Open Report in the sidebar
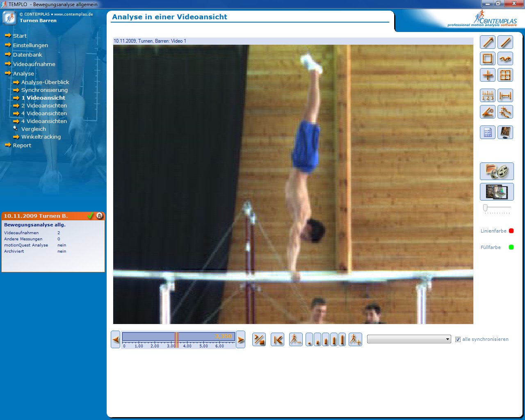 pos(22,145)
